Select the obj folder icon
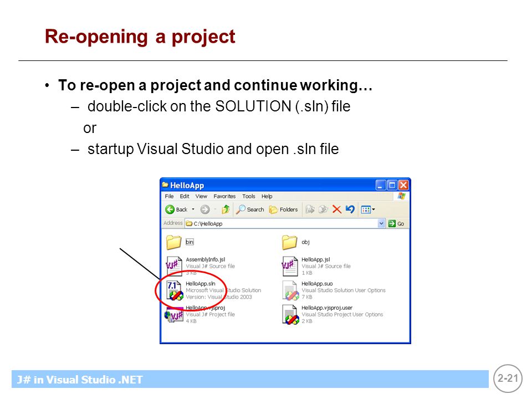This screenshot has width=532, height=399. (x=289, y=242)
